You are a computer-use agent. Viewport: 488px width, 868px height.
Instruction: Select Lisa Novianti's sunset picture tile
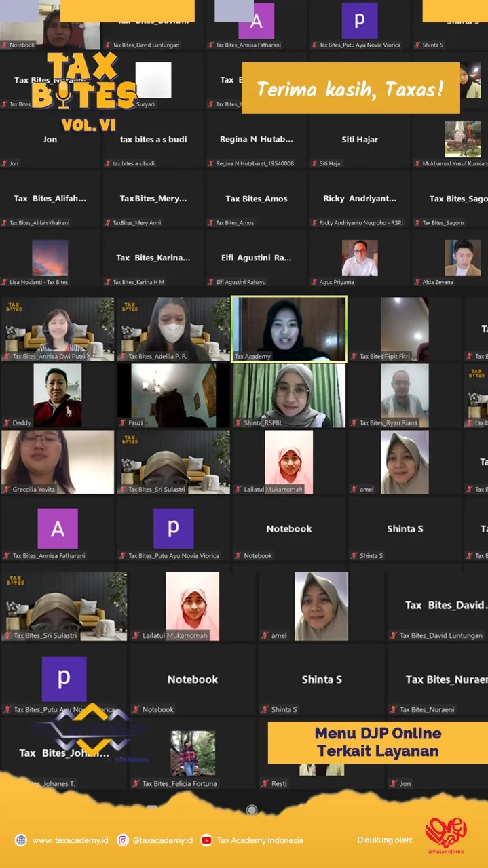(x=50, y=258)
